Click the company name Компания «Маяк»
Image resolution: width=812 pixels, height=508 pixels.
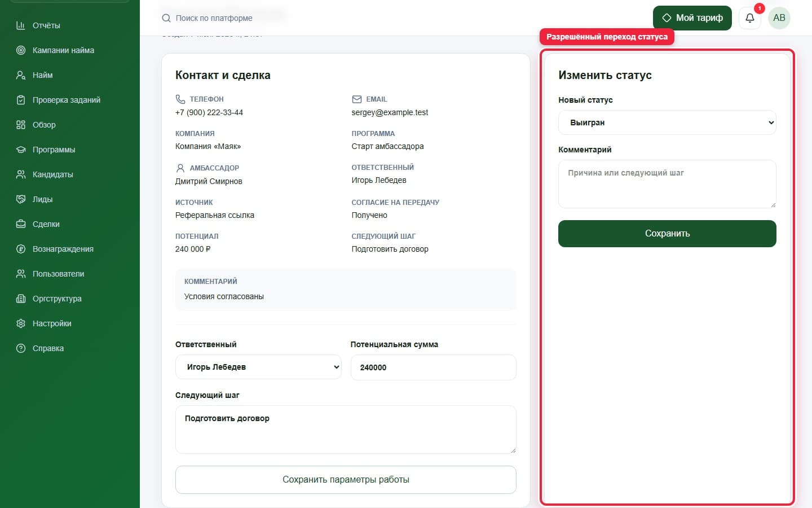click(x=208, y=146)
